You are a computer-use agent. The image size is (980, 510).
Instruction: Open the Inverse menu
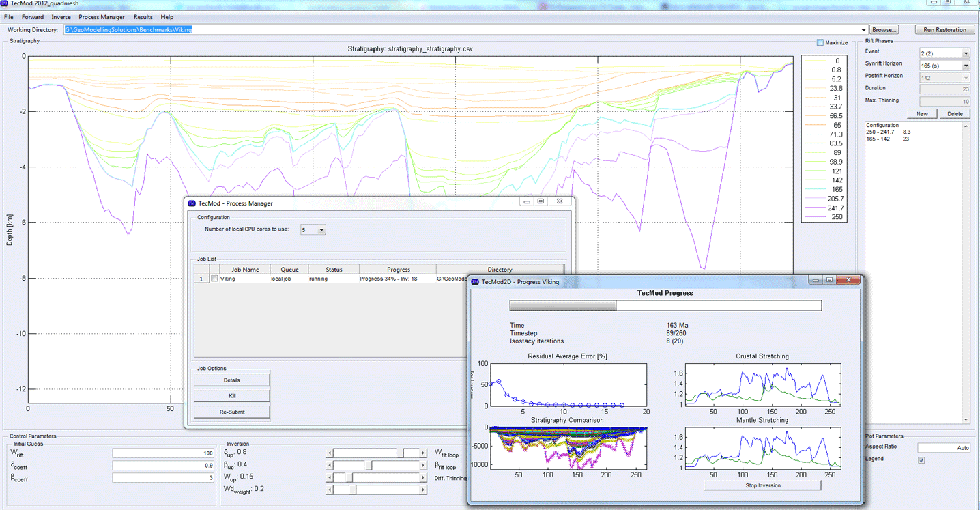(61, 17)
